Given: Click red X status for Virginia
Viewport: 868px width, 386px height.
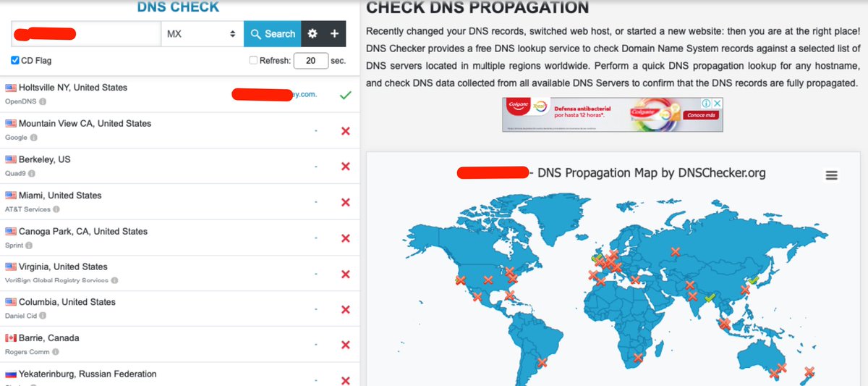Looking at the screenshot, I should click(x=345, y=274).
